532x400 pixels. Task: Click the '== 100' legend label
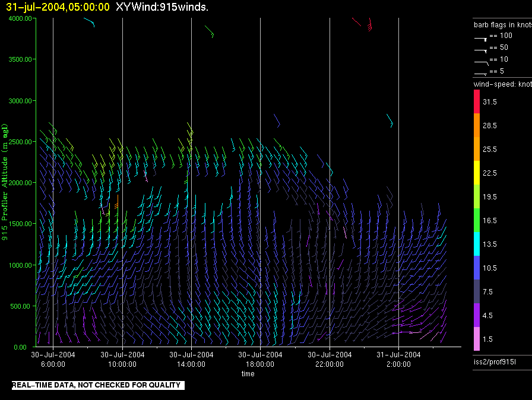pyautogui.click(x=501, y=36)
